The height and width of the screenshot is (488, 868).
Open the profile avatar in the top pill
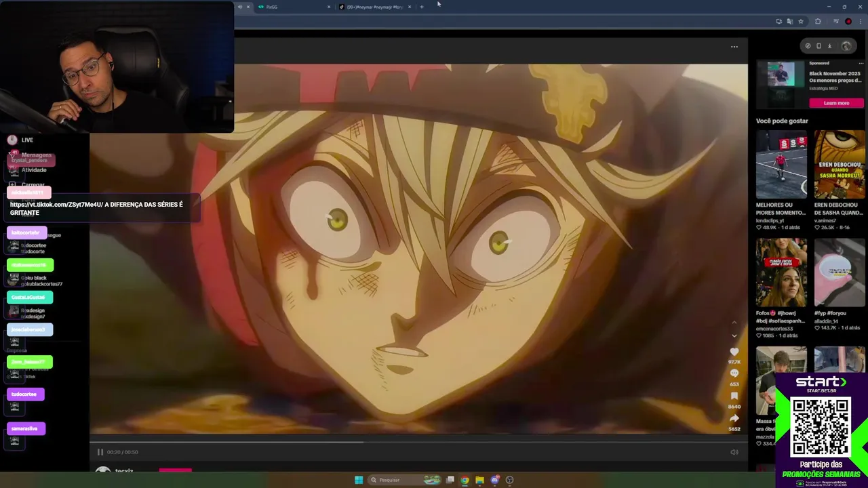(x=846, y=46)
